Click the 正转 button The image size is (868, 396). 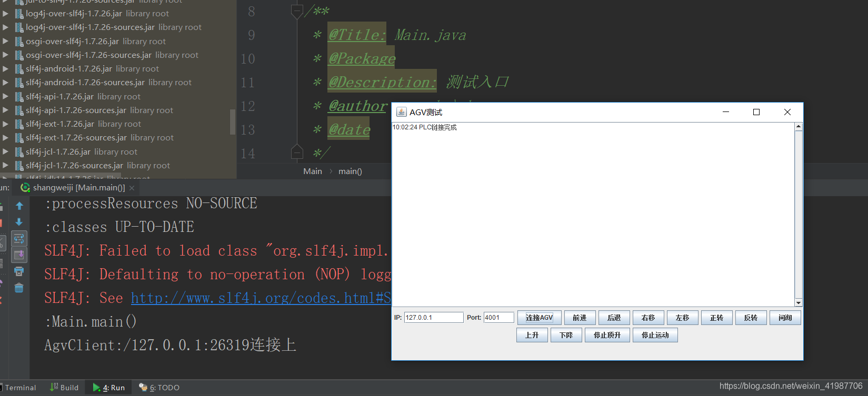pyautogui.click(x=717, y=318)
